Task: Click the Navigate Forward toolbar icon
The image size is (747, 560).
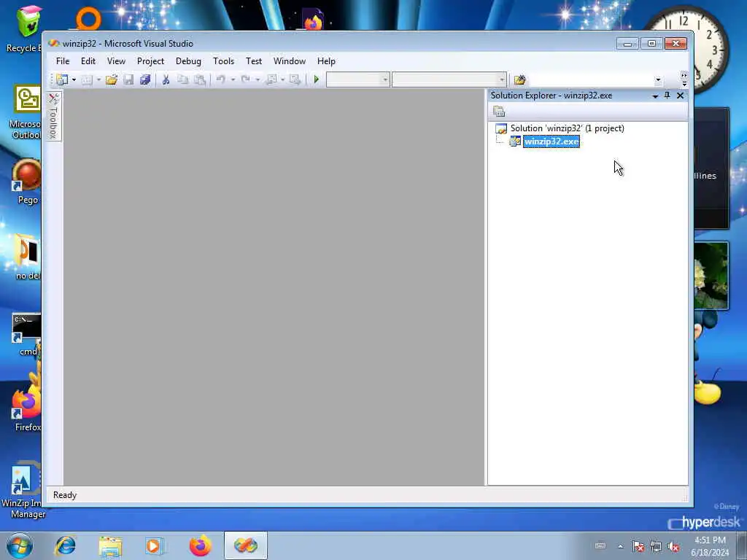Action: (295, 79)
